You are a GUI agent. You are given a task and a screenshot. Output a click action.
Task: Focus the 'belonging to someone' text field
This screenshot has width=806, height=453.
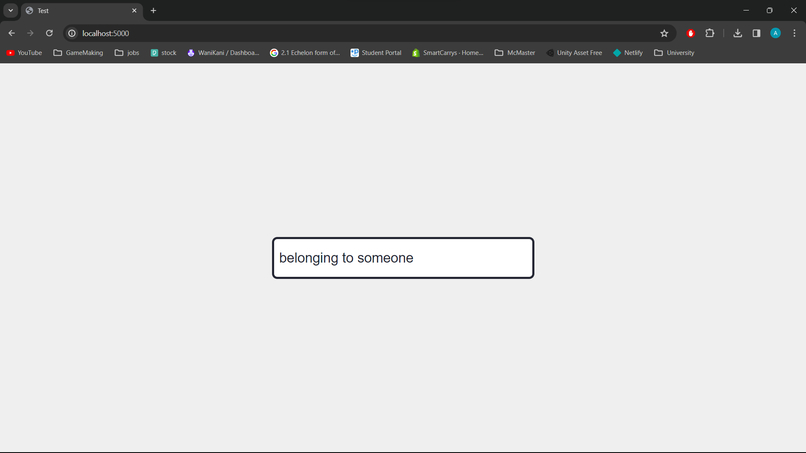(x=403, y=258)
